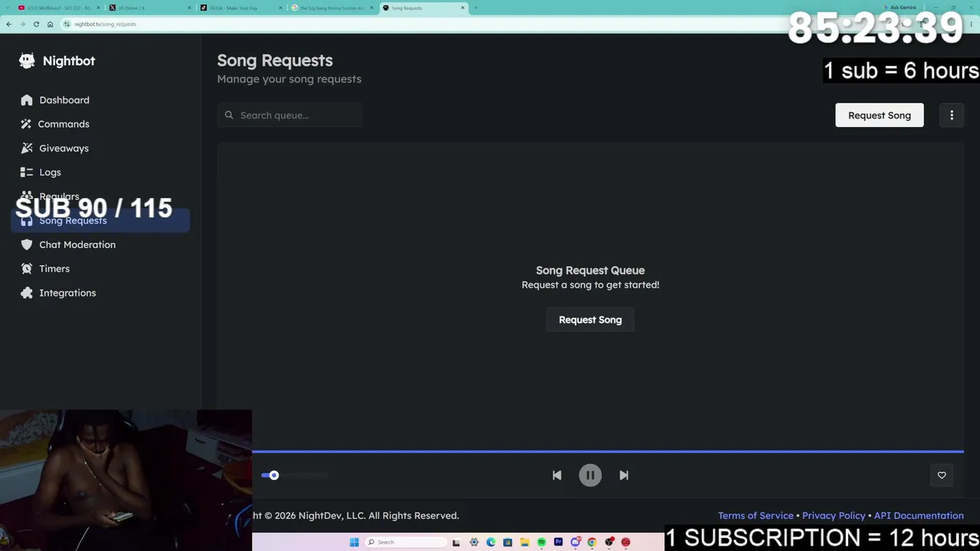The image size is (980, 551).
Task: Select the Commands wand icon
Action: (27, 124)
